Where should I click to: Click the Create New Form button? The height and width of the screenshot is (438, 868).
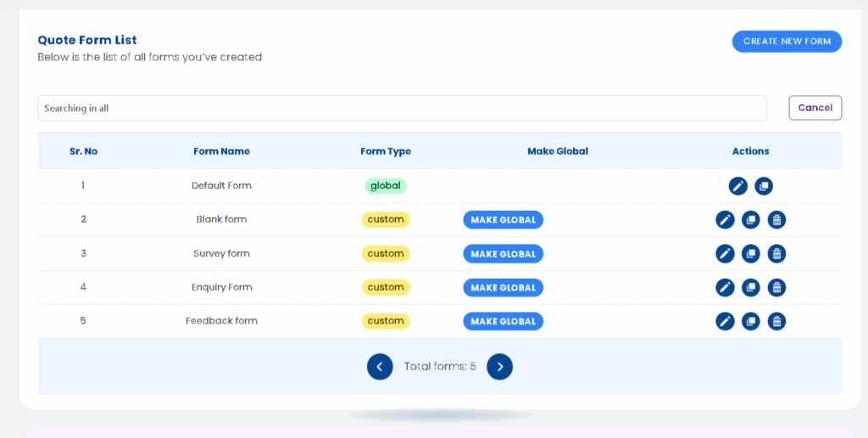(x=787, y=42)
